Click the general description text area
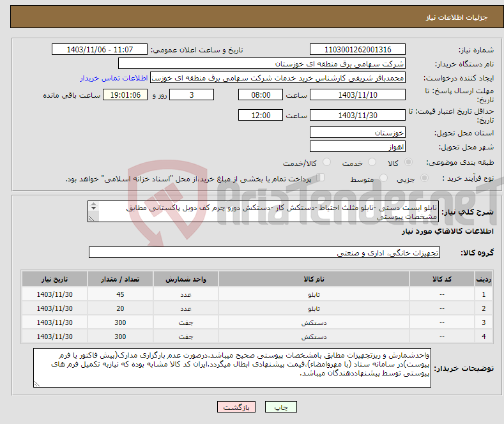This screenshot has width=504, height=424. tap(263, 211)
